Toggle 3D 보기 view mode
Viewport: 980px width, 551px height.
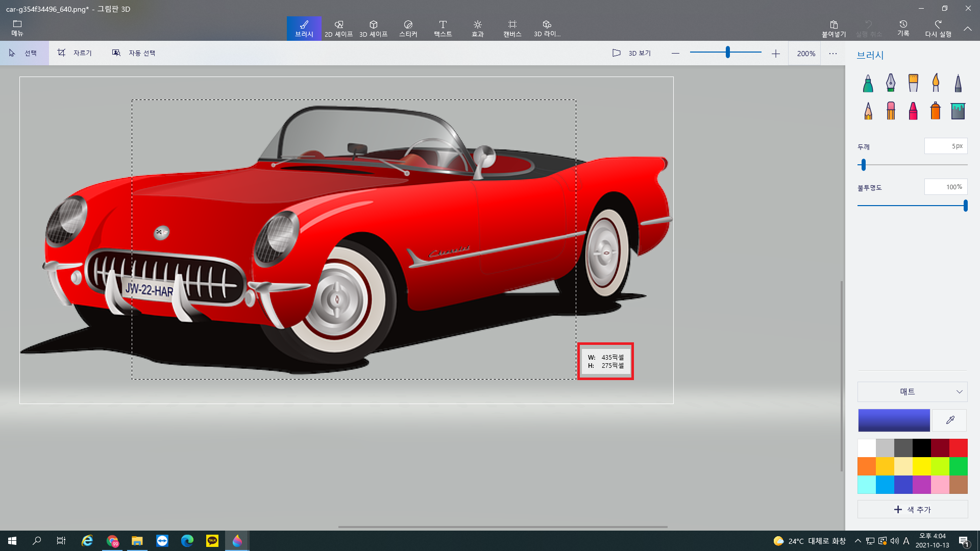632,53
